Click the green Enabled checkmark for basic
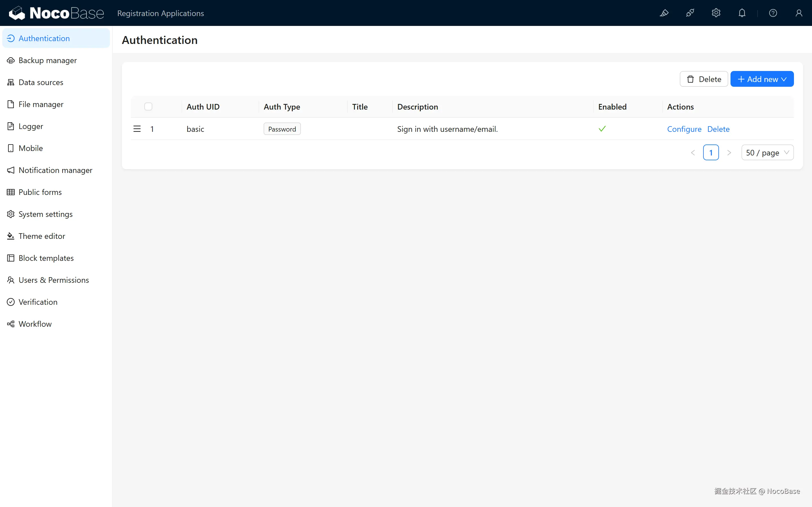 point(602,129)
